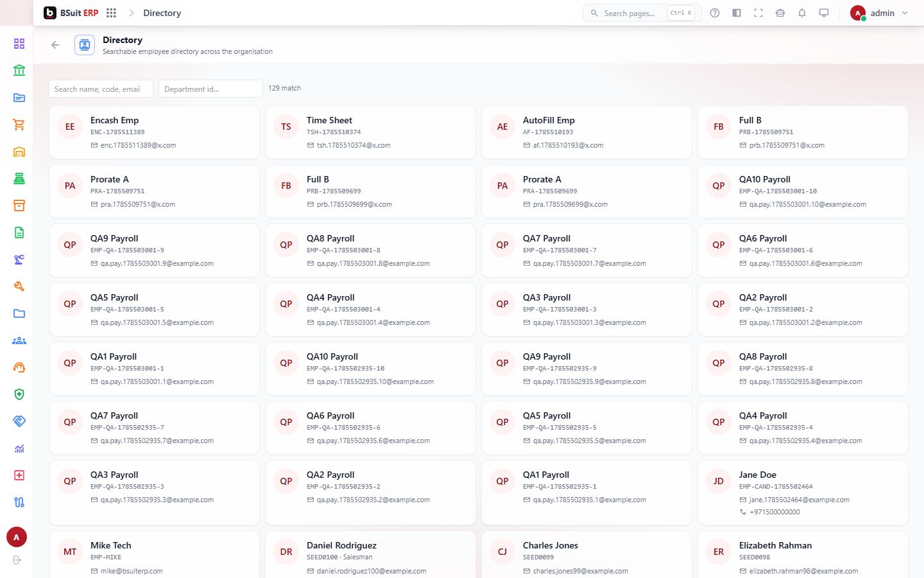Open the help question mark icon
The image size is (924, 578).
coord(715,13)
